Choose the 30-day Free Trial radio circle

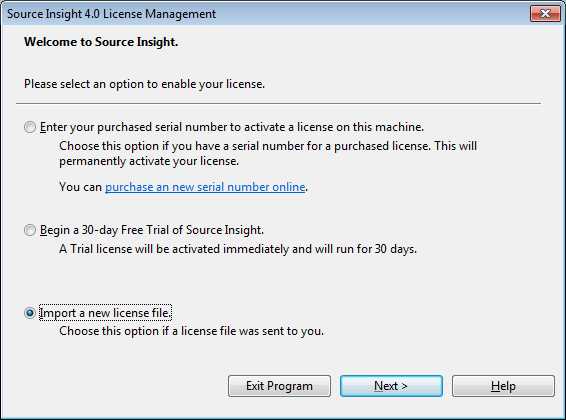(30, 230)
